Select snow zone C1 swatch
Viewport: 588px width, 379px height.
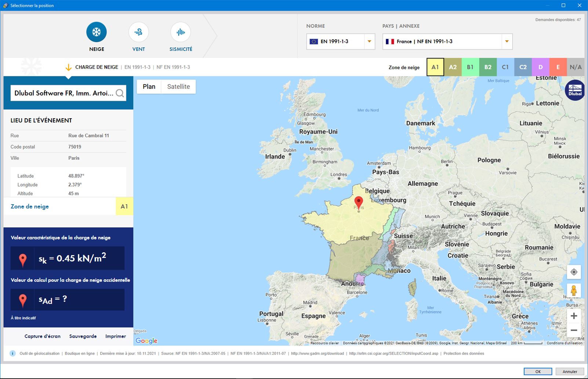pos(505,67)
